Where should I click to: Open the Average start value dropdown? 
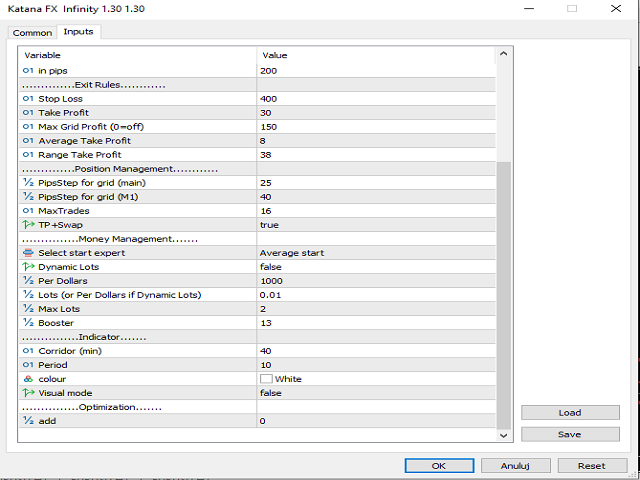[376, 253]
